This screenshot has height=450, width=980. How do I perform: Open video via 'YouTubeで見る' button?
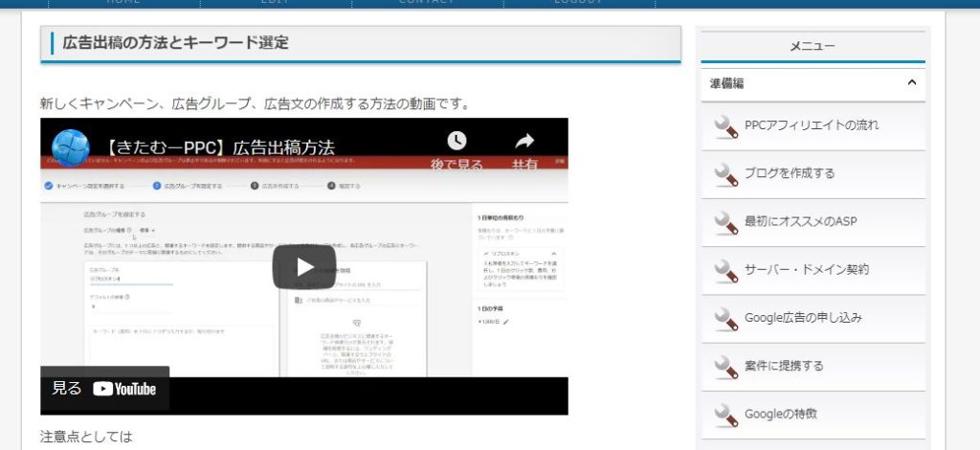(x=105, y=388)
